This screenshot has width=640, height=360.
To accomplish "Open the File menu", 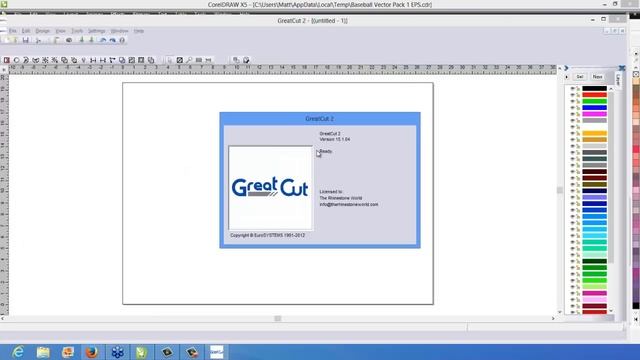I will [x=13, y=31].
